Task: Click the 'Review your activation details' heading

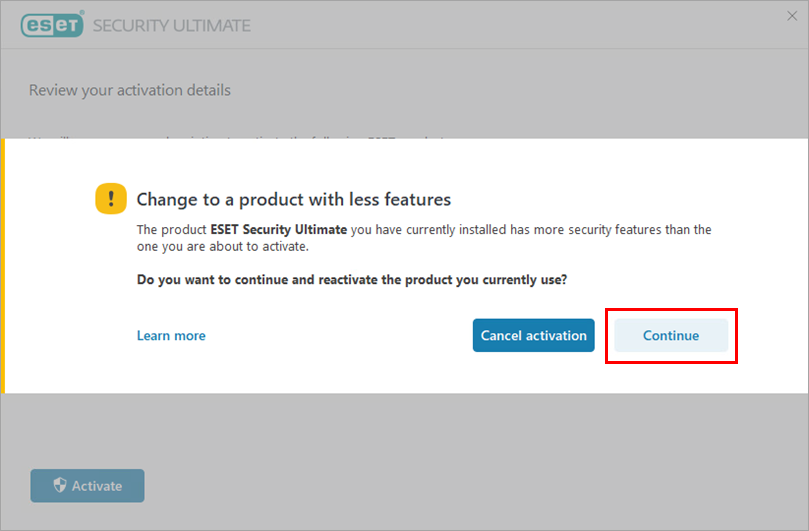Action: [x=130, y=90]
